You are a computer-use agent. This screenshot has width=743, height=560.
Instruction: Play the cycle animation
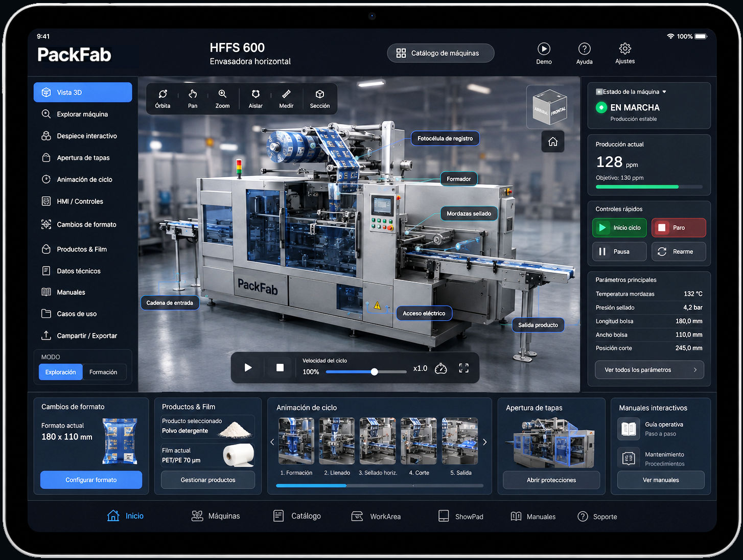[248, 368]
